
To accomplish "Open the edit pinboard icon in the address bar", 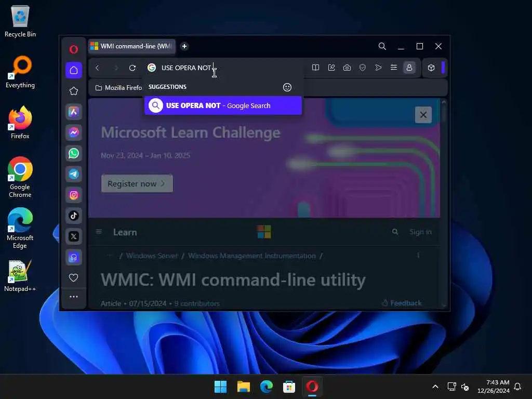I will coord(331,68).
